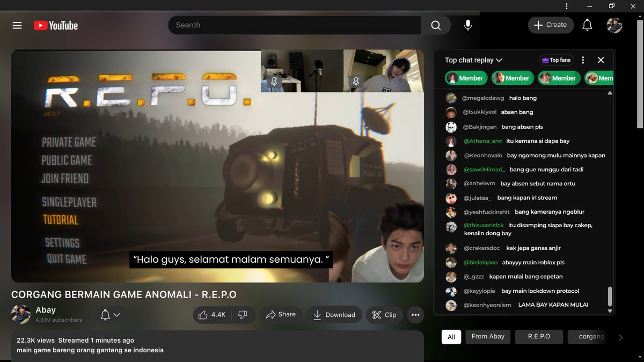Screen dimensions: 644x362
Task: Click chat message "LAMA BAY KAPAN MULAI"
Action: pos(553,305)
